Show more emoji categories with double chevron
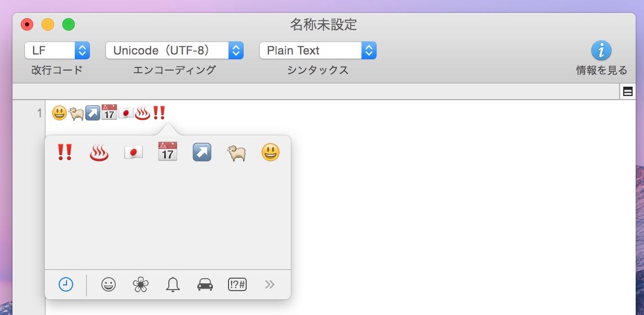The width and height of the screenshot is (644, 315). (x=270, y=284)
